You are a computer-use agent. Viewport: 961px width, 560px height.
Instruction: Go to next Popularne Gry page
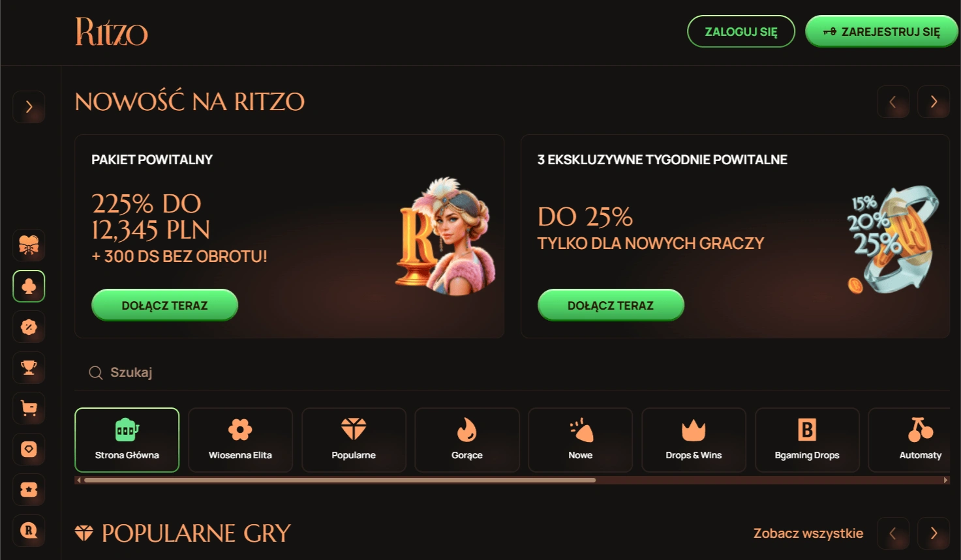click(934, 533)
